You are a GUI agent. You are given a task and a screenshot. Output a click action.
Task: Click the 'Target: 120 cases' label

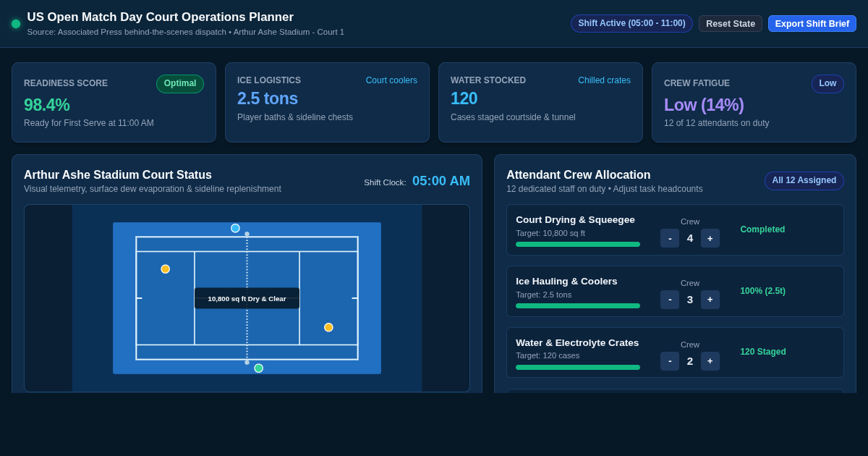548,355
